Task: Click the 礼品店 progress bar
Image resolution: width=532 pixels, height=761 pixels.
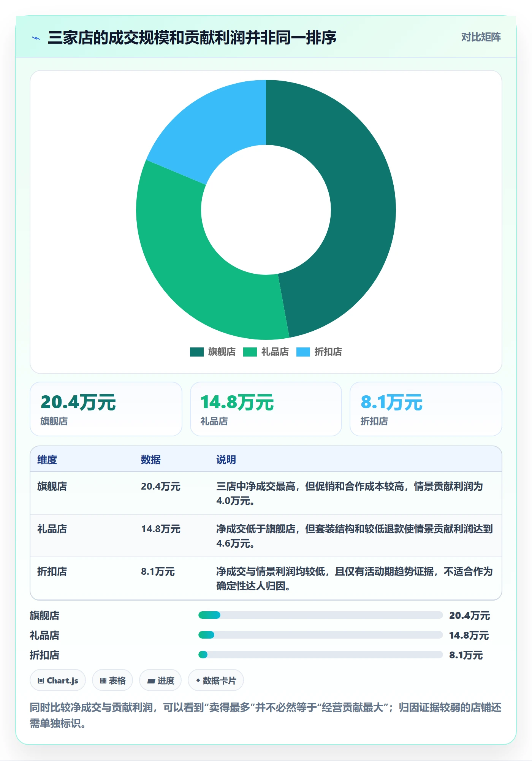Action: click(x=320, y=635)
